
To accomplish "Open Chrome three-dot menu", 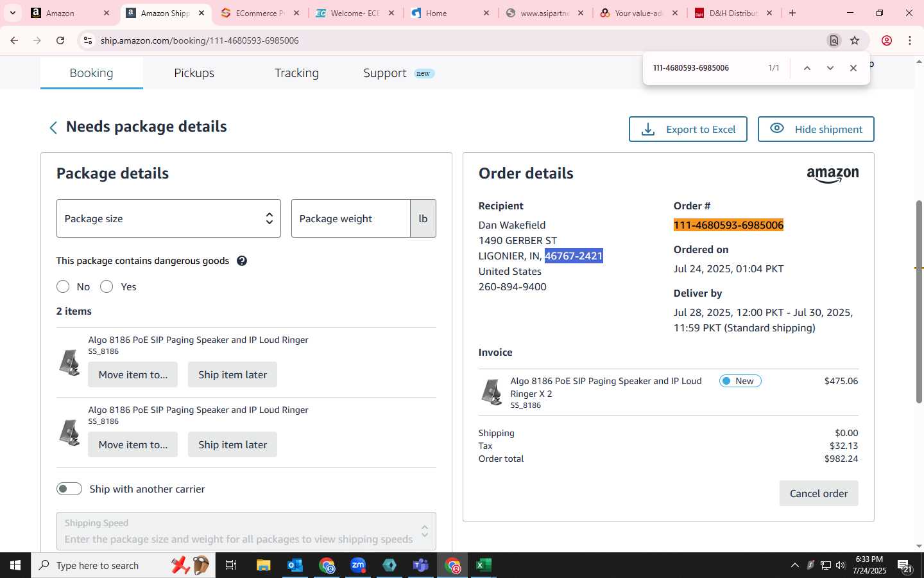I will pyautogui.click(x=910, y=40).
